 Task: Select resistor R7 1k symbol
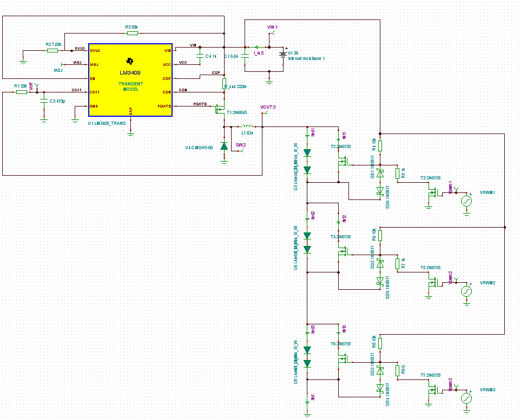point(397,264)
